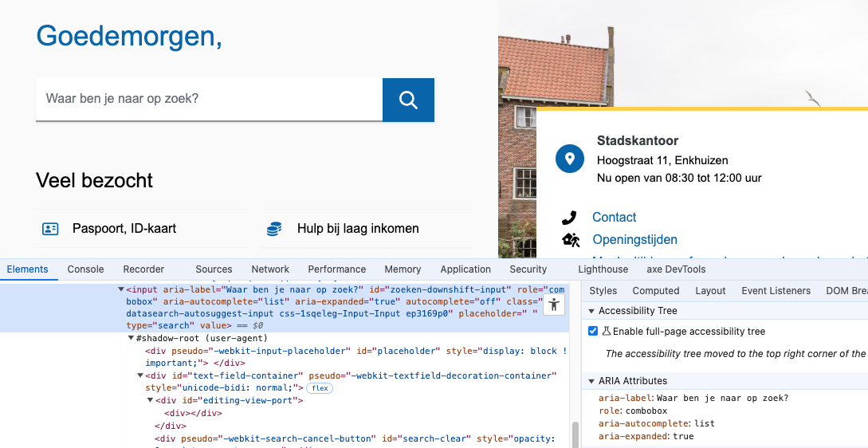Click the flex badge in the DOM tree
Image resolution: width=868 pixels, height=448 pixels.
coord(320,388)
